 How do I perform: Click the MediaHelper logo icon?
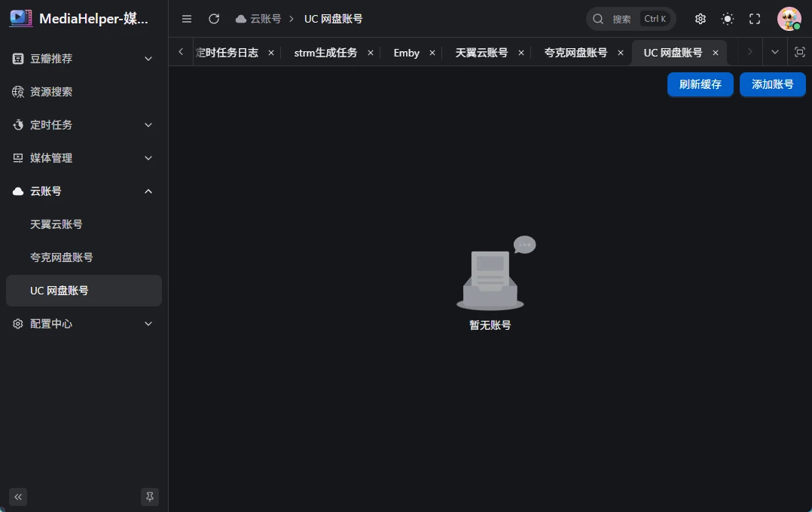21,19
